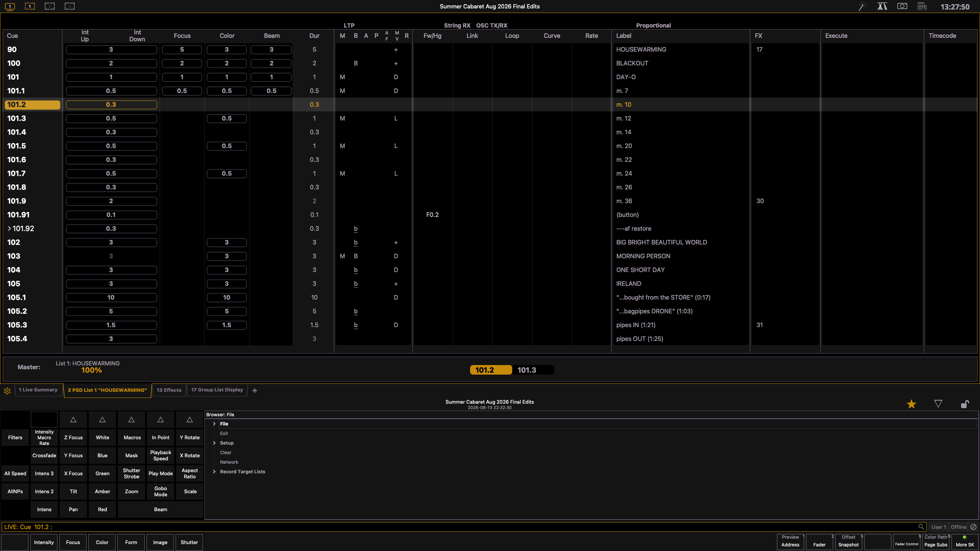Open the 2 PSD List 1 HOUSEWARMING tab
Screen dimensions: 980x551
108,390
